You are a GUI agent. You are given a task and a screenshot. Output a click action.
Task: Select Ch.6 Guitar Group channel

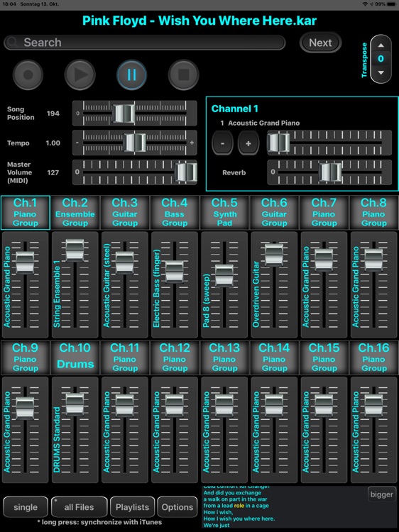274,213
